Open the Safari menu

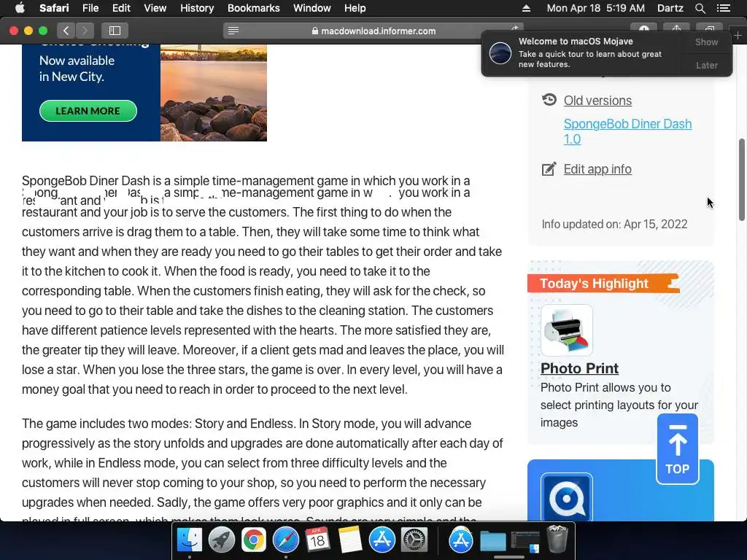coord(54,8)
